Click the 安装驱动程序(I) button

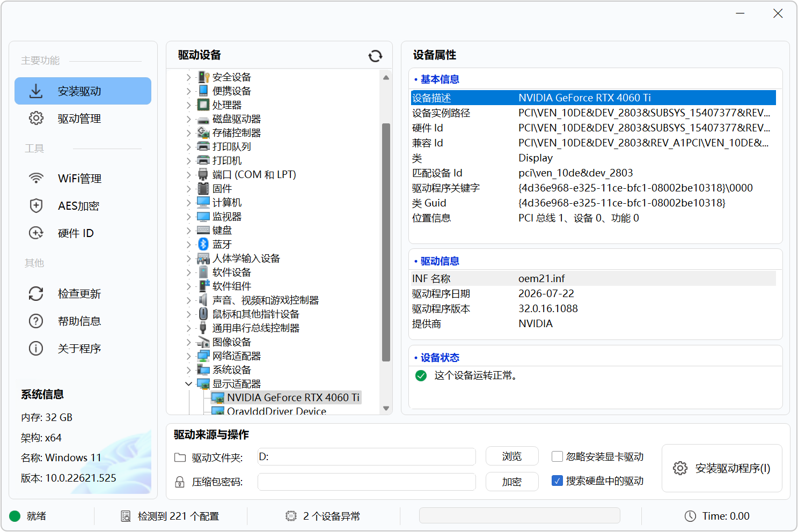coord(722,468)
